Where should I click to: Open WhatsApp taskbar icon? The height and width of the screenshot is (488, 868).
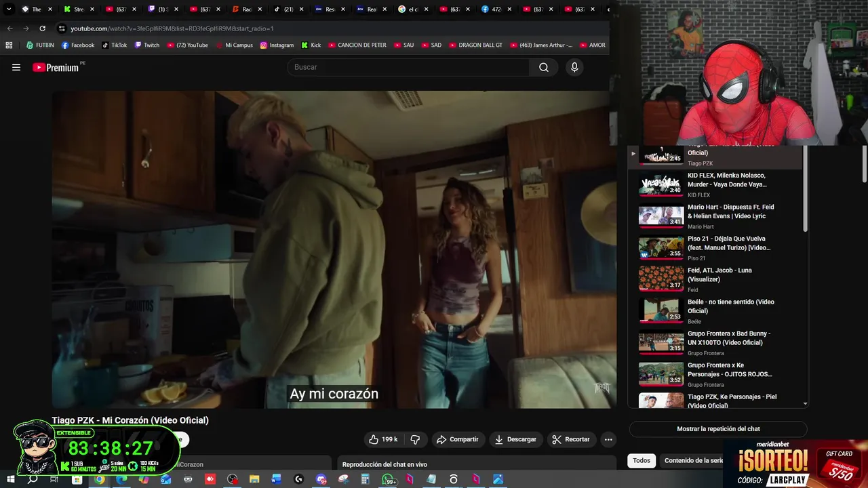[x=389, y=479]
